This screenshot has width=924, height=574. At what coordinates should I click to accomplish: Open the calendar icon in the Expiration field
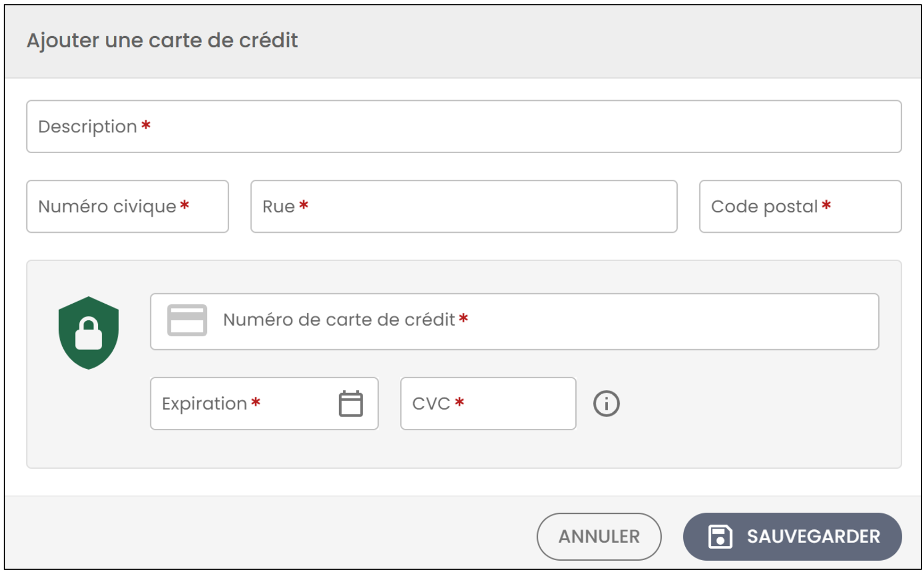pyautogui.click(x=351, y=404)
